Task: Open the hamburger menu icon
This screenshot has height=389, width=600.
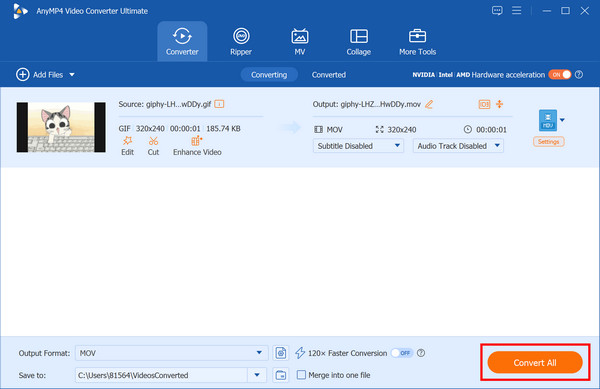Action: pyautogui.click(x=517, y=10)
